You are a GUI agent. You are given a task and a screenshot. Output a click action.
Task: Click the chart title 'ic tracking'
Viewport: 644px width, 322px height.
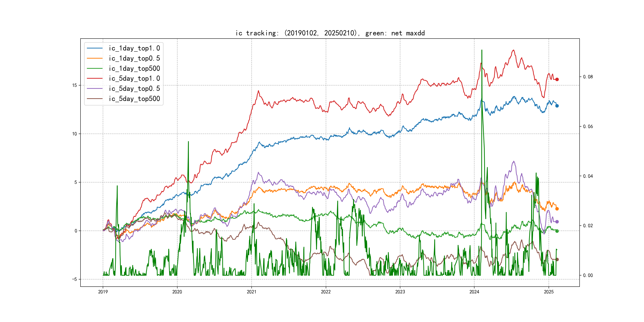pyautogui.click(x=330, y=33)
